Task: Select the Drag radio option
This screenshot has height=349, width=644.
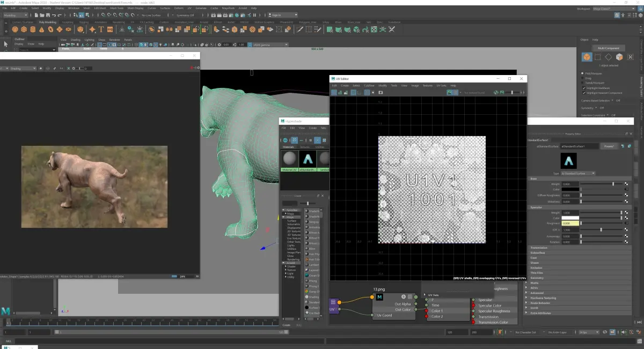Action: pyautogui.click(x=583, y=77)
